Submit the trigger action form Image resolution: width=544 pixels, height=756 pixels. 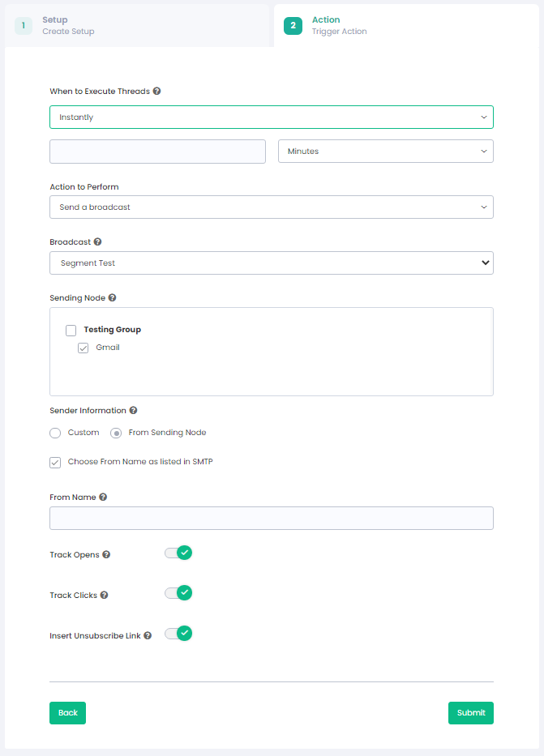click(470, 713)
